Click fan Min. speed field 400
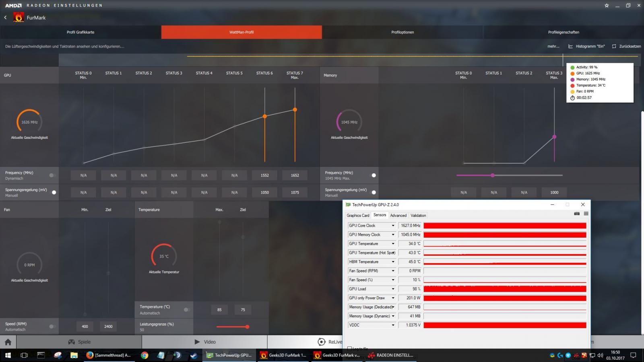This screenshot has height=362, width=644. (85, 327)
